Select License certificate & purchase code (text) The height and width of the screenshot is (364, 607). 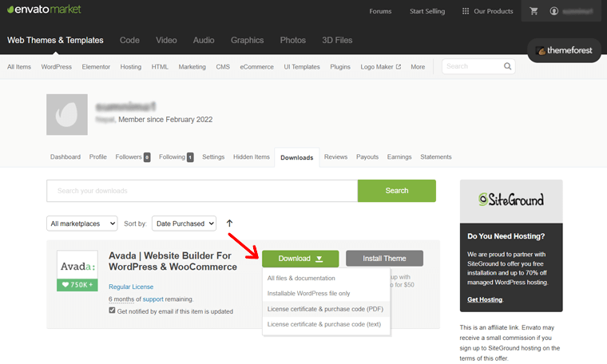[x=324, y=324]
